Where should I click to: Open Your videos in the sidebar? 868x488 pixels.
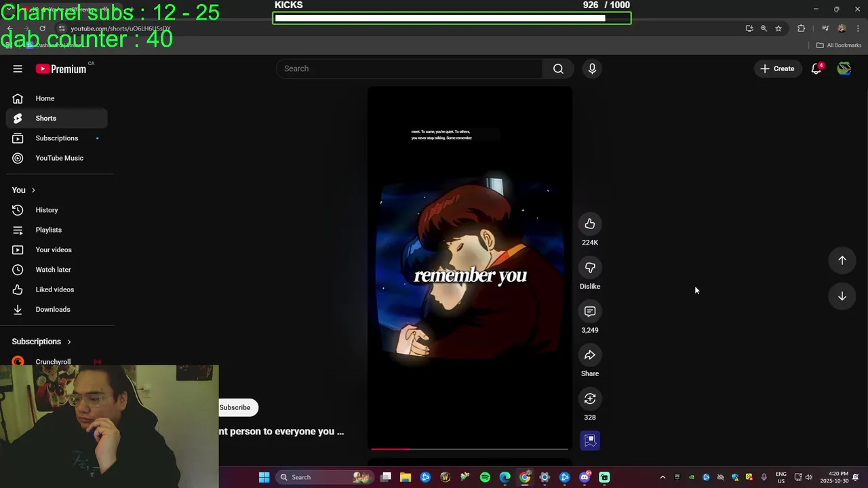coord(57,249)
